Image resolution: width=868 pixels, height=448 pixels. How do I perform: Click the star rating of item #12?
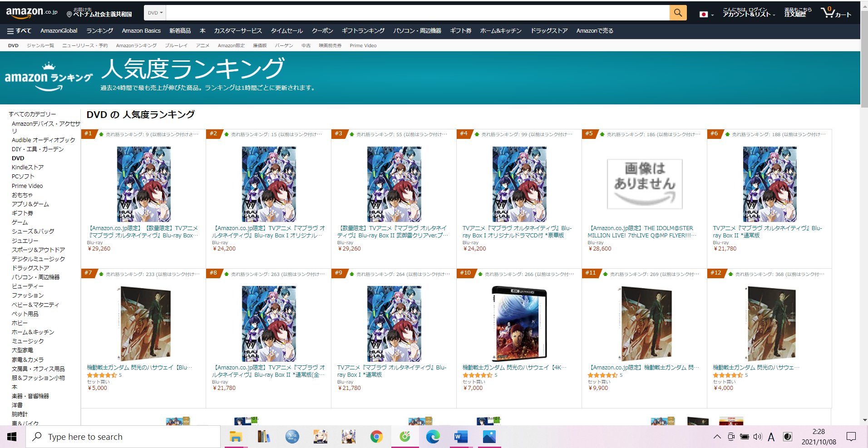pyautogui.click(x=728, y=375)
